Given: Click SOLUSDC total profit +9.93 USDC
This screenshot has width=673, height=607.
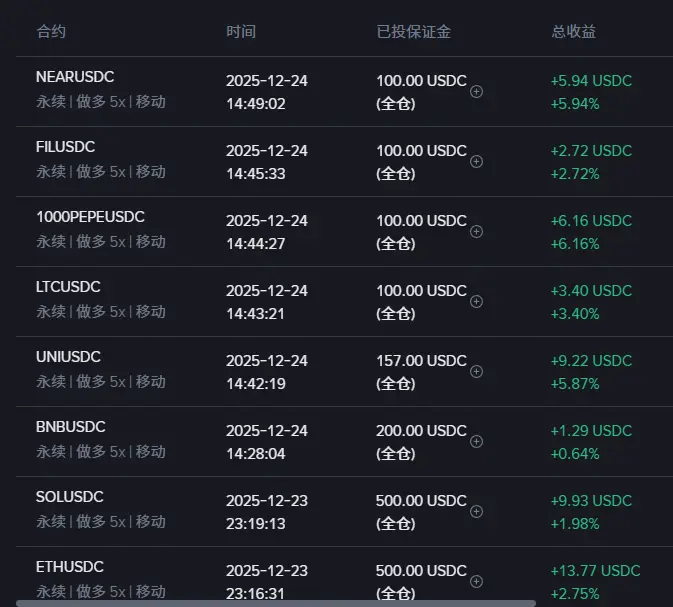Looking at the screenshot, I should (x=591, y=501).
